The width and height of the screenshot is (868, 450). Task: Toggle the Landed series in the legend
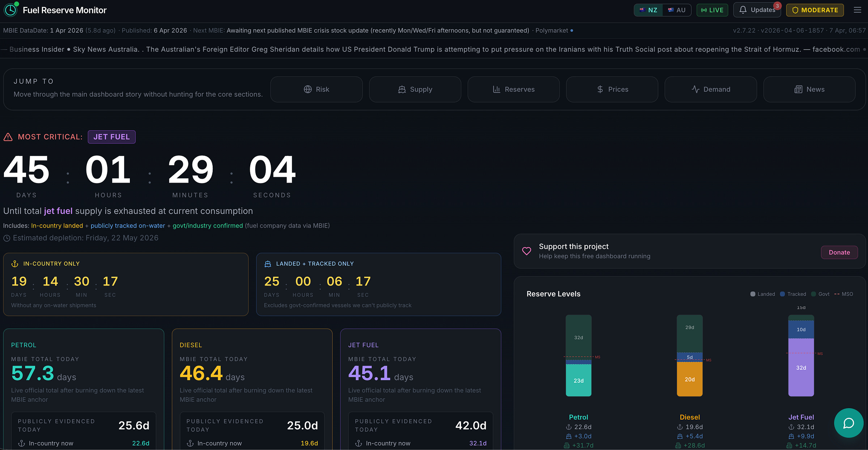(x=763, y=294)
